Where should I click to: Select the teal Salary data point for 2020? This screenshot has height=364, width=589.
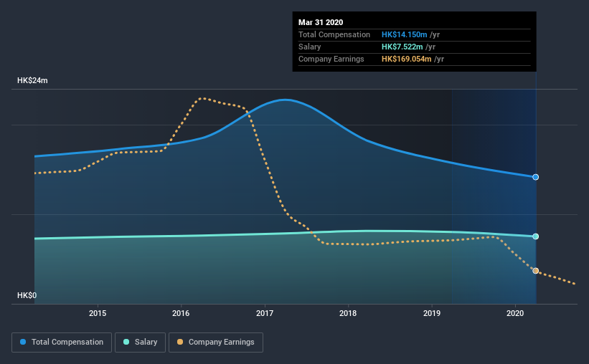click(x=536, y=236)
